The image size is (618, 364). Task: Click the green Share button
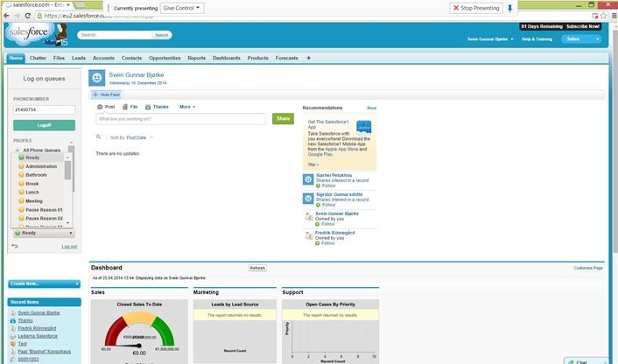pyautogui.click(x=283, y=119)
